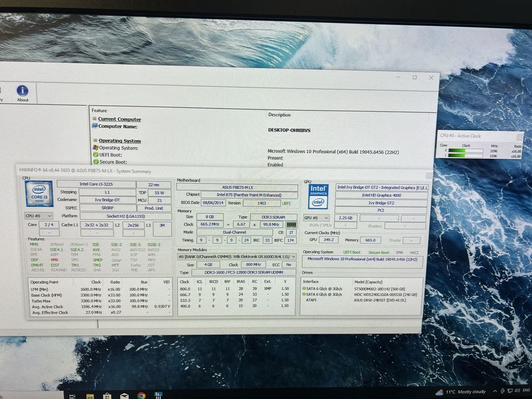This screenshot has height=399, width=532.
Task: Click the Intel Core i3-3225 name field
Action: [x=96, y=184]
